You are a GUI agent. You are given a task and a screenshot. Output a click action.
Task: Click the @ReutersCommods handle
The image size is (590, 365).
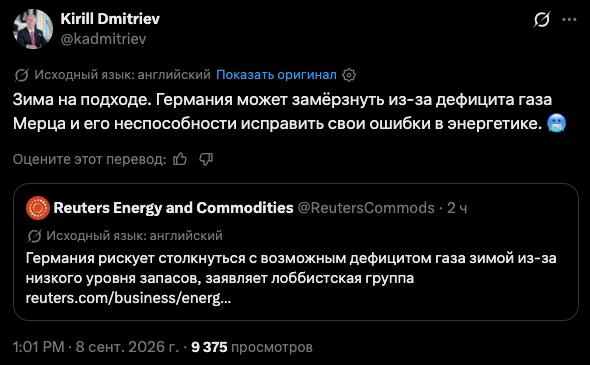(366, 208)
